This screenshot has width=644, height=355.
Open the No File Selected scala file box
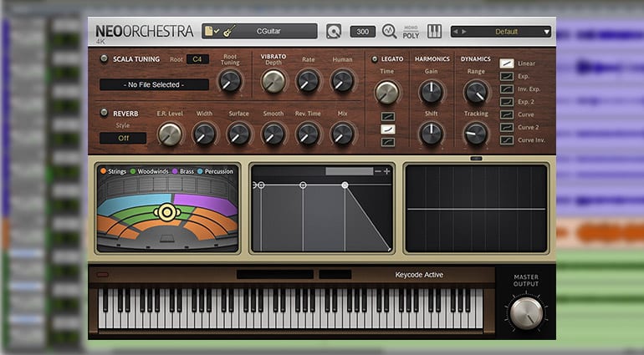click(x=154, y=84)
